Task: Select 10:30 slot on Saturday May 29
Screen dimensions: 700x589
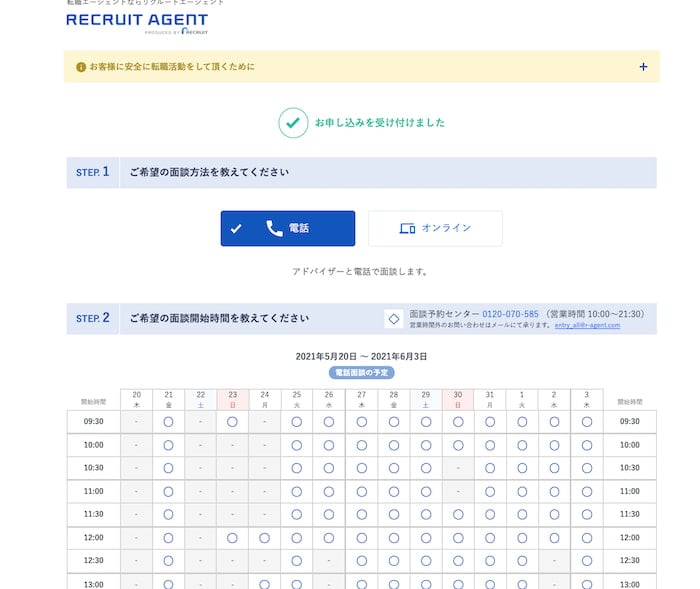Action: (x=426, y=468)
